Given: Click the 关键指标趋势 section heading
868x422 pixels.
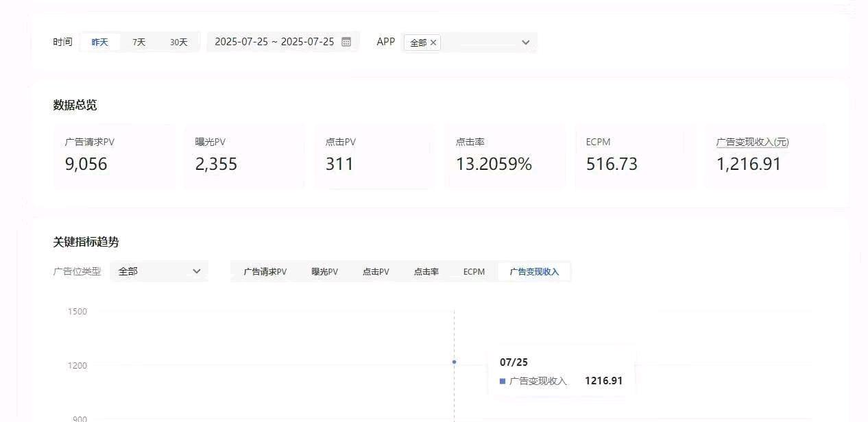Looking at the screenshot, I should click(86, 243).
